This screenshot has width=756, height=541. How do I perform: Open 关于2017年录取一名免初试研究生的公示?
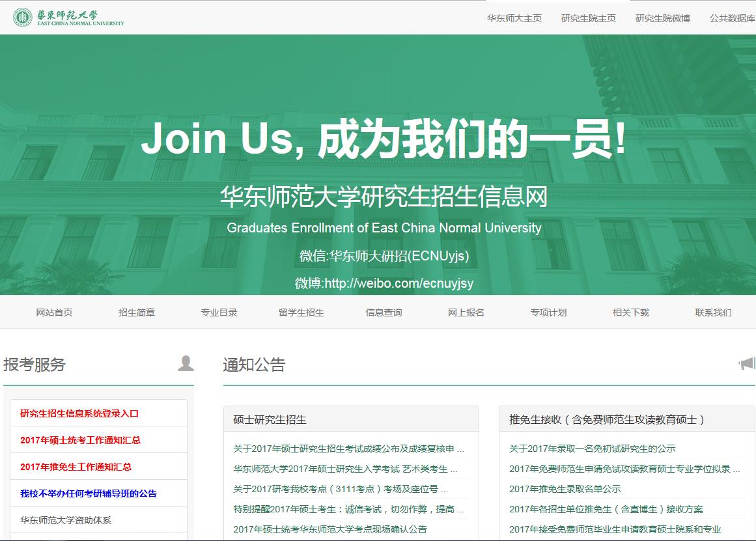click(592, 449)
